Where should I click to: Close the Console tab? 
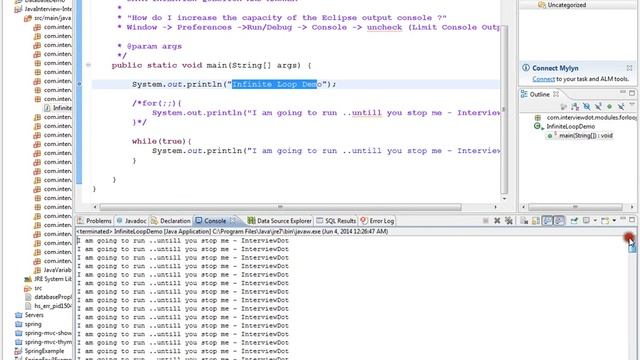[x=232, y=220]
